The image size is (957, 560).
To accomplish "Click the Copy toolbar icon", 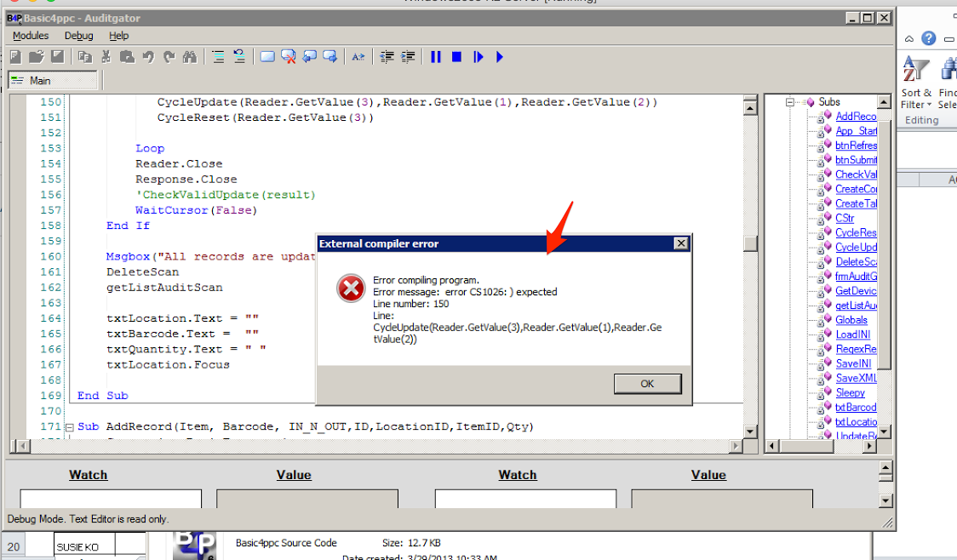I will 85,57.
